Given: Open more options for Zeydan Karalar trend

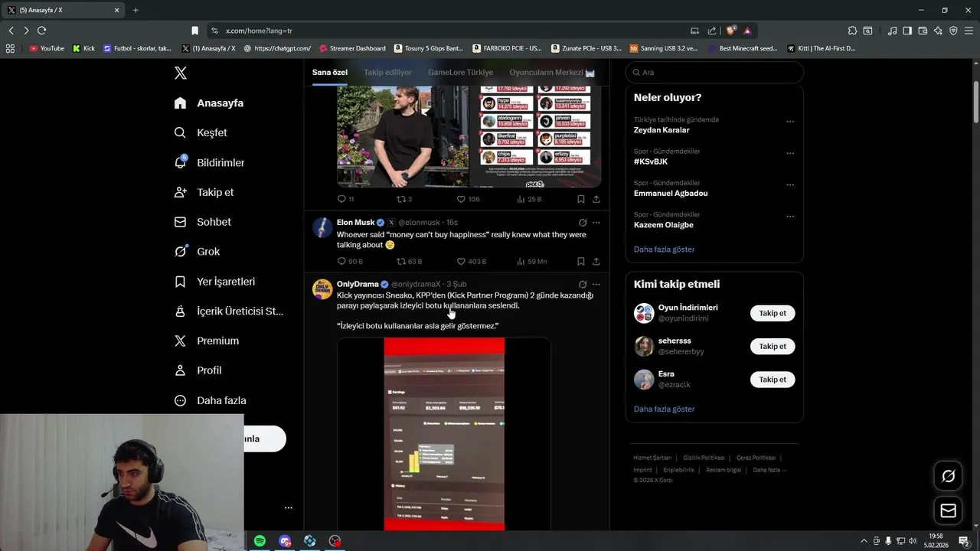Looking at the screenshot, I should (x=790, y=122).
